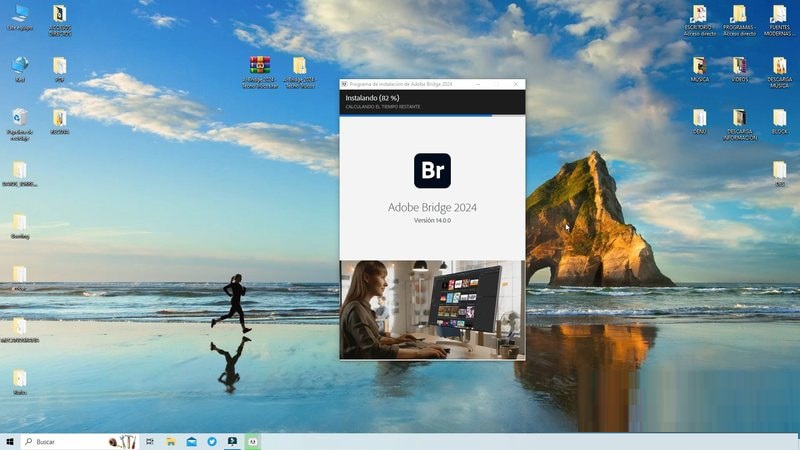Click the installer promo photo
Screen dimensions: 800x450
tap(432, 309)
